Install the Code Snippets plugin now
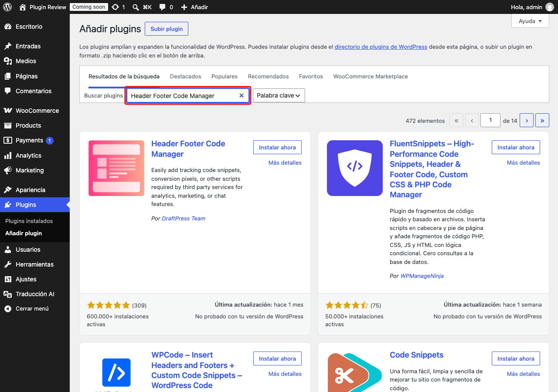 click(x=516, y=358)
